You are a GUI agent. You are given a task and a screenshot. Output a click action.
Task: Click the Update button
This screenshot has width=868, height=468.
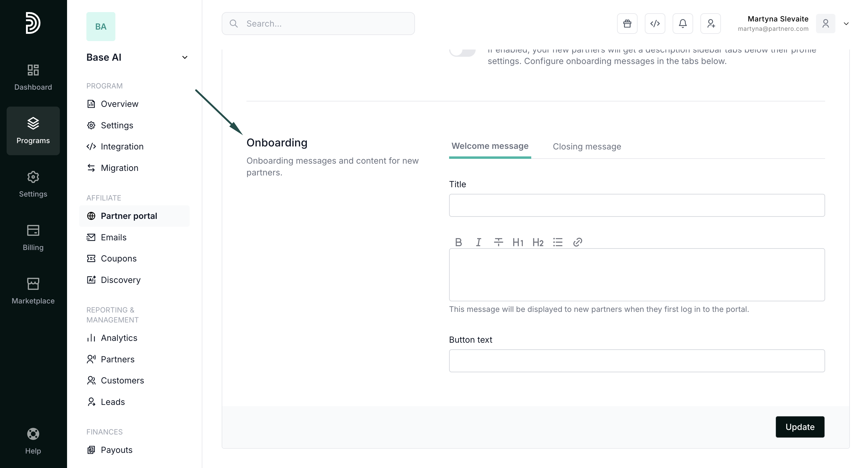800,427
